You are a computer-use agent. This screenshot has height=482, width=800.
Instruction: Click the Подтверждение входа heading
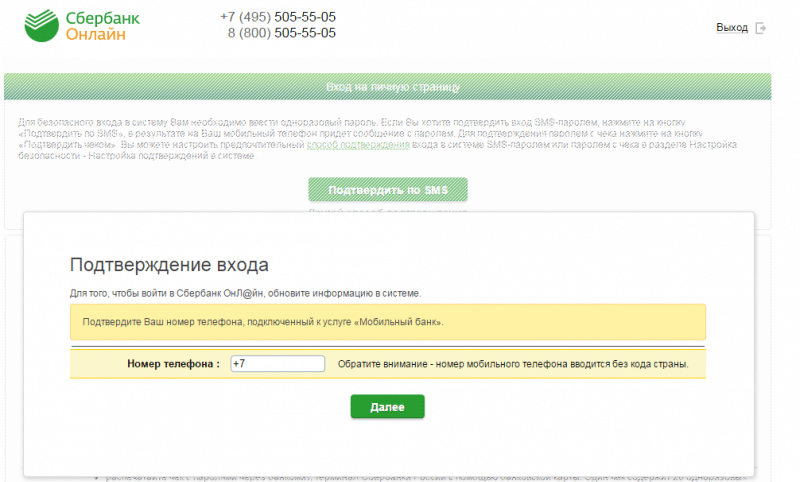click(x=169, y=265)
